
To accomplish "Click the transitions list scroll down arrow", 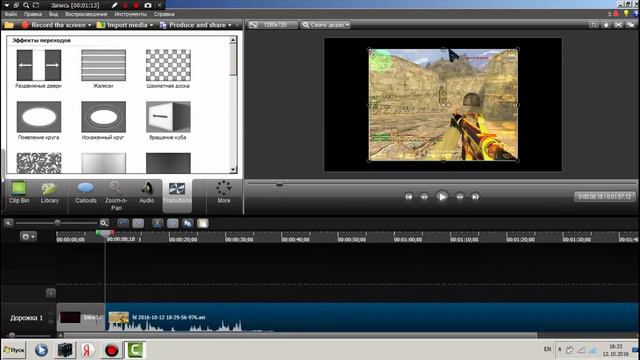I will [233, 169].
